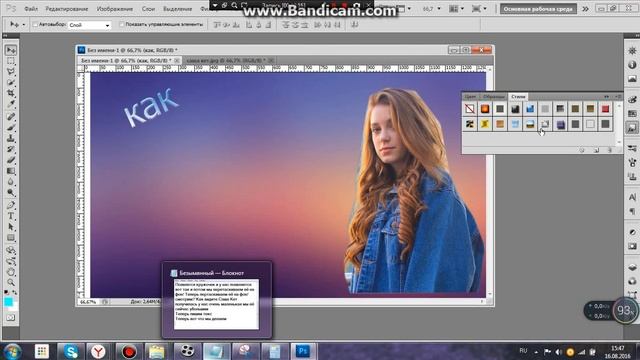The image size is (640, 360).
Task: Enable the Автовыбор checkbox
Action: tap(35, 24)
